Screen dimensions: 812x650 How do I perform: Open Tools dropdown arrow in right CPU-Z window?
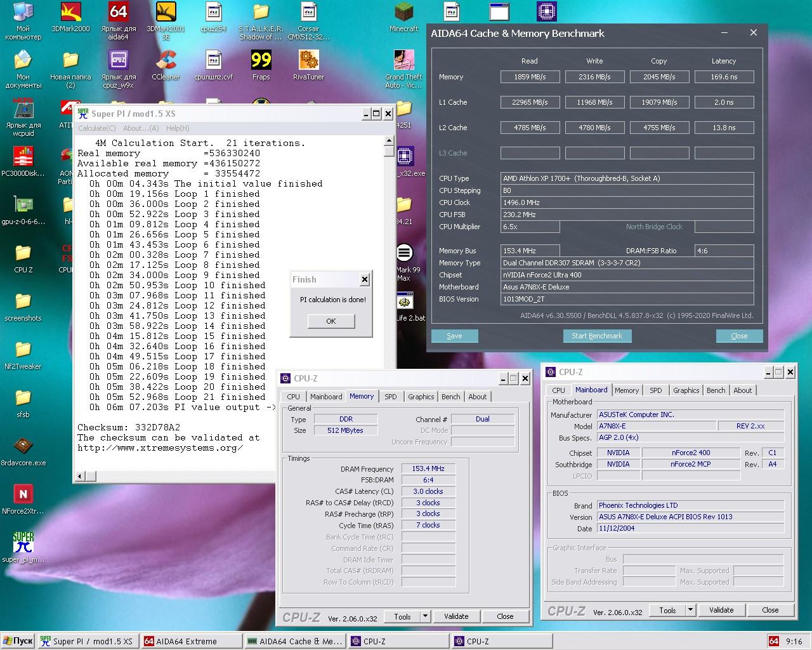pyautogui.click(x=690, y=610)
